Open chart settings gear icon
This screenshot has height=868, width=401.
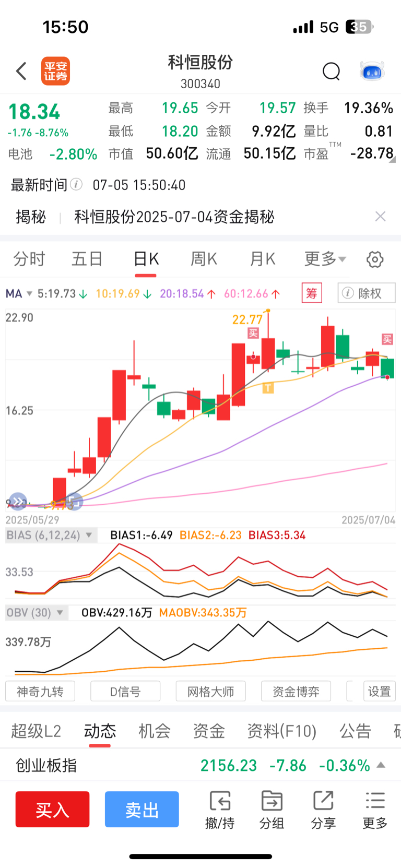375,259
